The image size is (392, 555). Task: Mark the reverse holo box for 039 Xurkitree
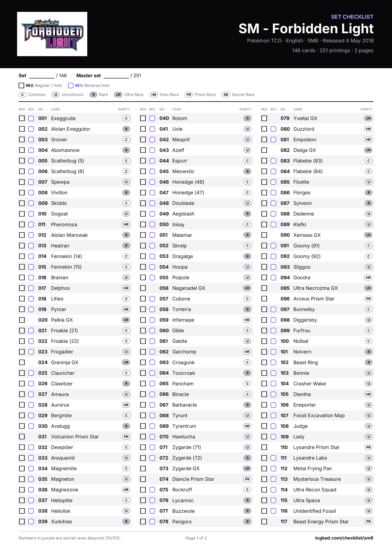point(31,522)
